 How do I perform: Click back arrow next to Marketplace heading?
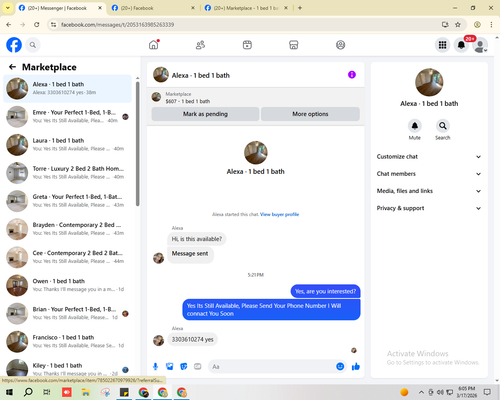(12, 67)
